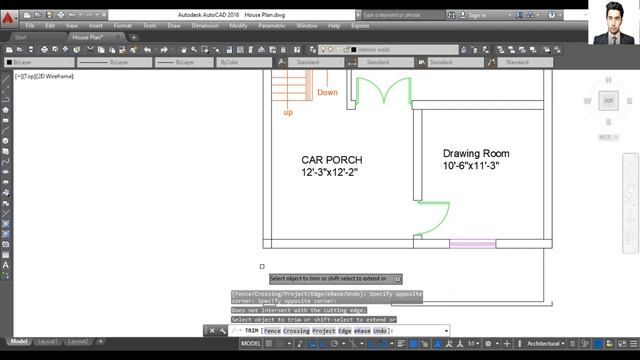Click the Crossing option in TRIM prompt
This screenshot has width=640, height=360.
pos(296,331)
